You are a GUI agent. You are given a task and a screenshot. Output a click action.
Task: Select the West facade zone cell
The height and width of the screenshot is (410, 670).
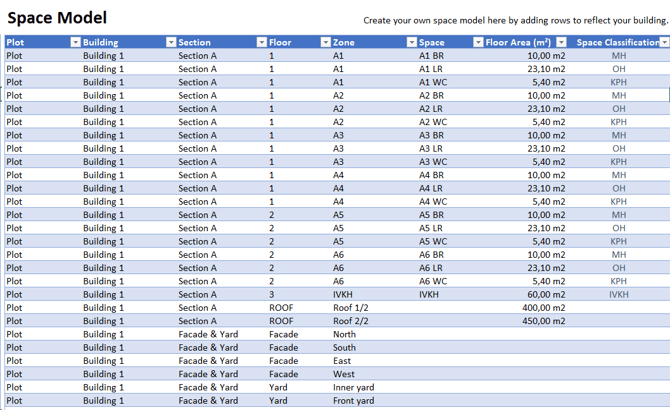343,374
